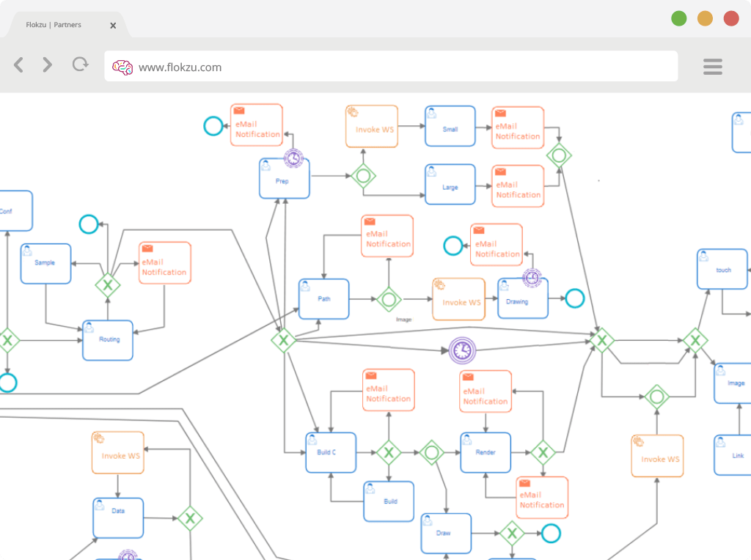Close the Flokzu | Partners tab
Screen dimensions: 751x560
pos(113,26)
